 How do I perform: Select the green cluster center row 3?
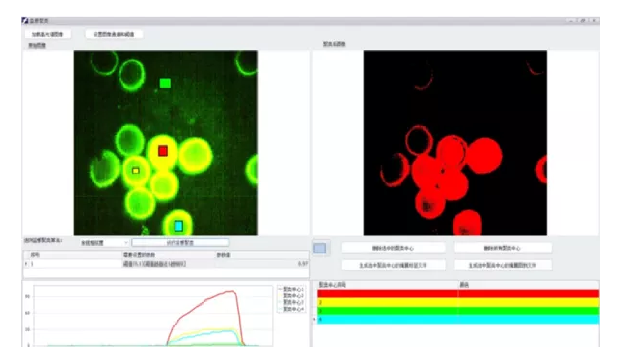[458, 311]
